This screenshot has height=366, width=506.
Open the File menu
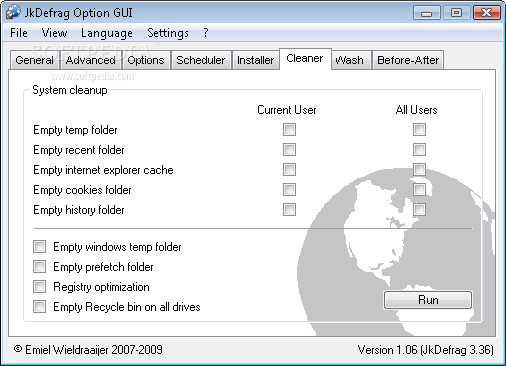point(19,33)
